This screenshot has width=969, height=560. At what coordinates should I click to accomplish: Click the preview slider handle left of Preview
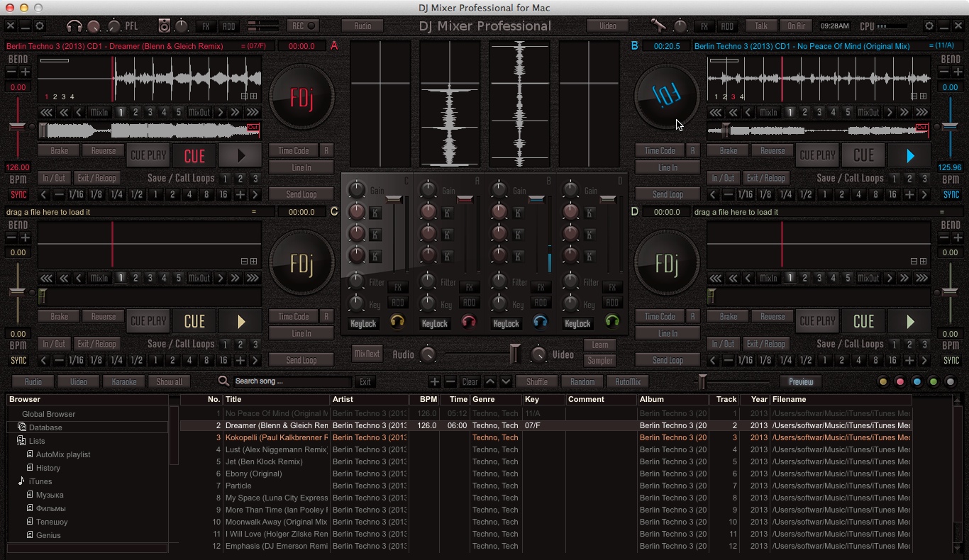point(702,382)
